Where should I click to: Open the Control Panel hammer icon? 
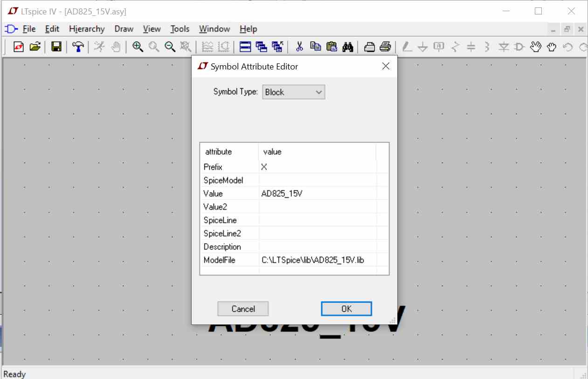(x=78, y=47)
